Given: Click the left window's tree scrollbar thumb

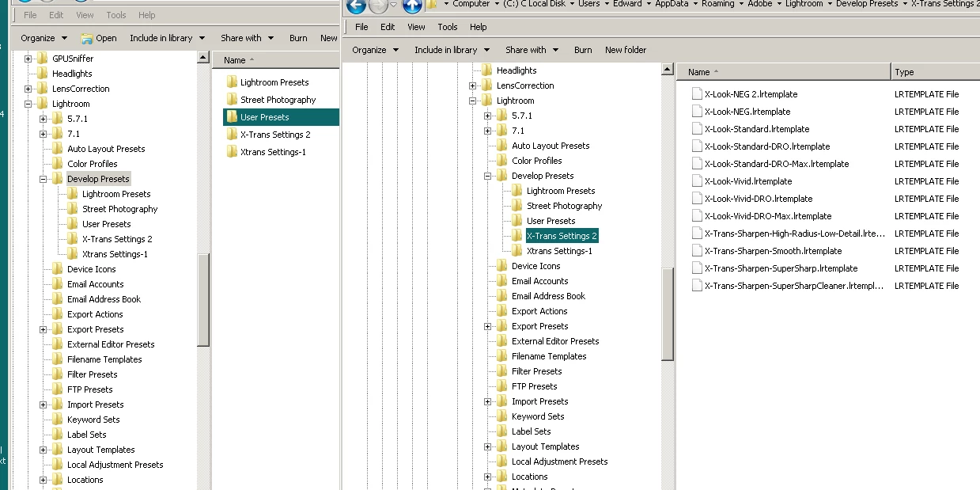Looking at the screenshot, I should pyautogui.click(x=203, y=299).
